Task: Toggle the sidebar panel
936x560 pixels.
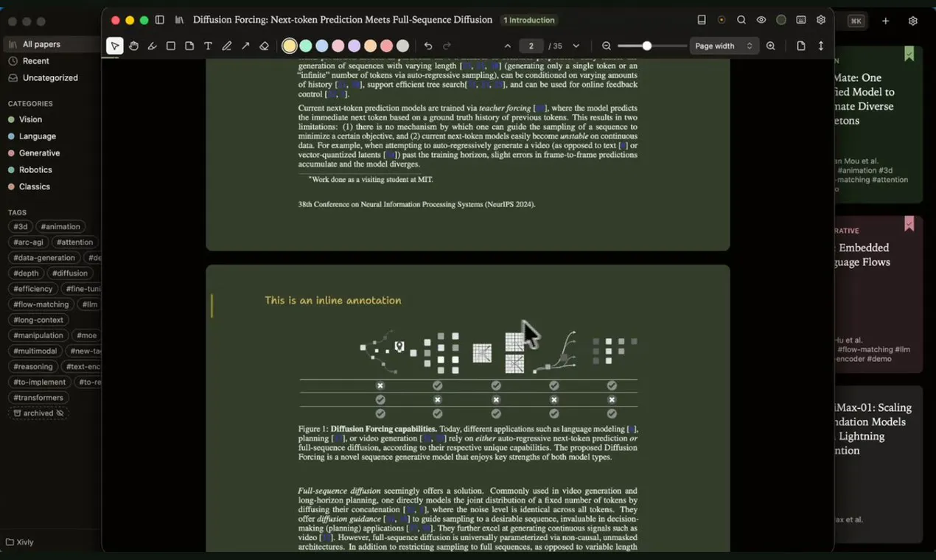Action: [x=159, y=20]
